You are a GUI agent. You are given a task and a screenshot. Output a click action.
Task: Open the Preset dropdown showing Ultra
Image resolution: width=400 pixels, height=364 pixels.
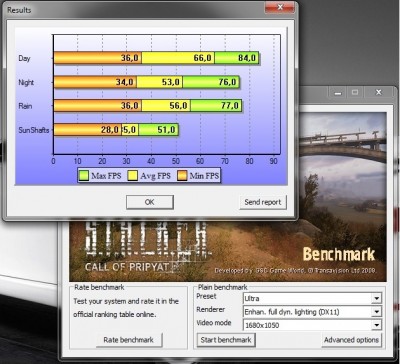[376, 298]
